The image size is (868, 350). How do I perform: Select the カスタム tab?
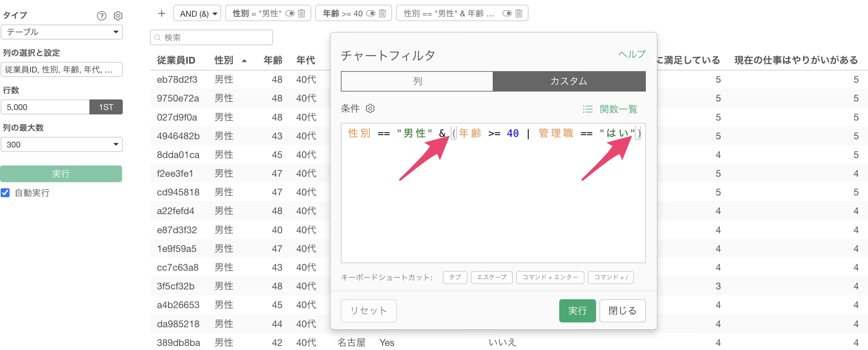click(569, 81)
